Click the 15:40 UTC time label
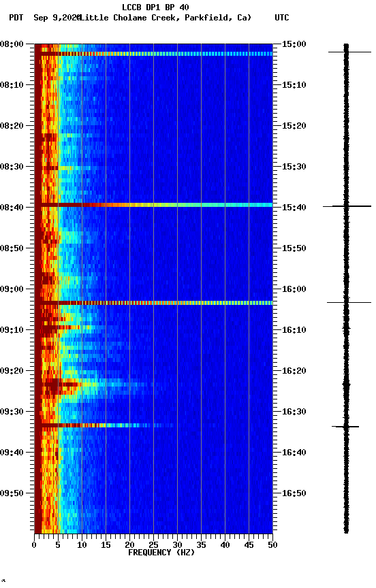This screenshot has height=588, width=376. (294, 208)
